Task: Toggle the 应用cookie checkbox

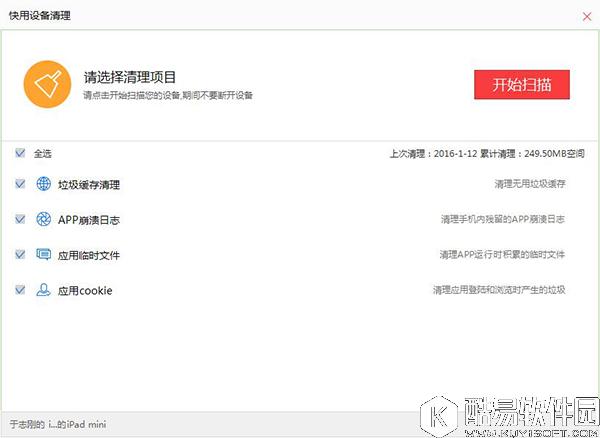Action: [20, 290]
